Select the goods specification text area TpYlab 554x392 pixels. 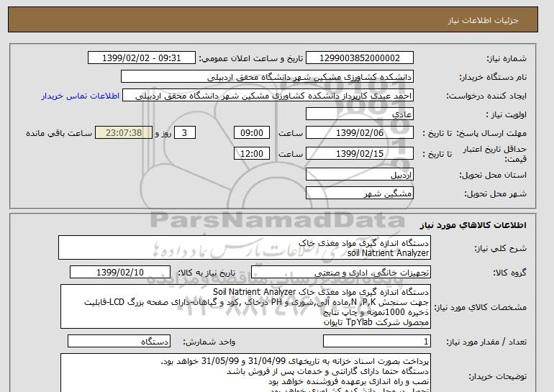point(245,306)
